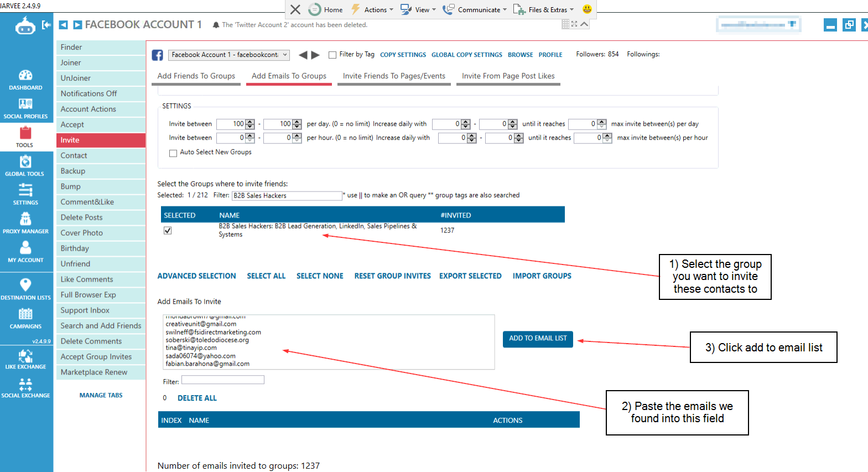Open Global Tools sidebar icon
868x472 pixels.
coord(25,166)
